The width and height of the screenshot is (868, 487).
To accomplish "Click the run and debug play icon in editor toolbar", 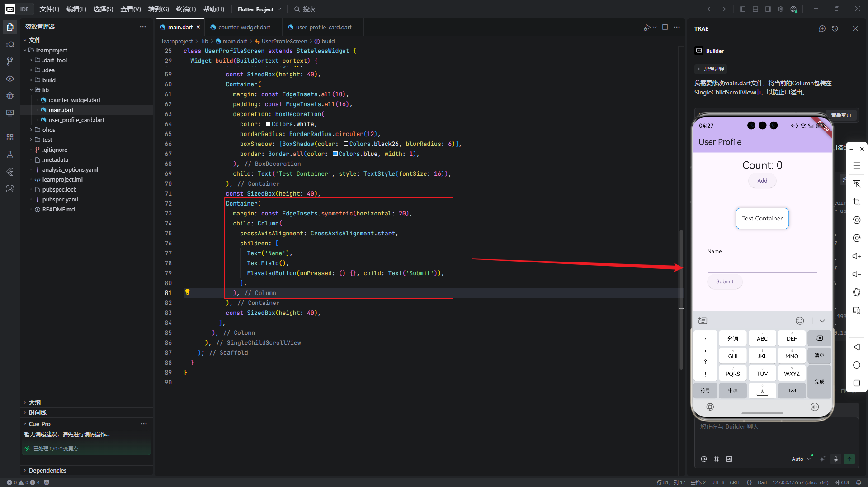I will [647, 27].
